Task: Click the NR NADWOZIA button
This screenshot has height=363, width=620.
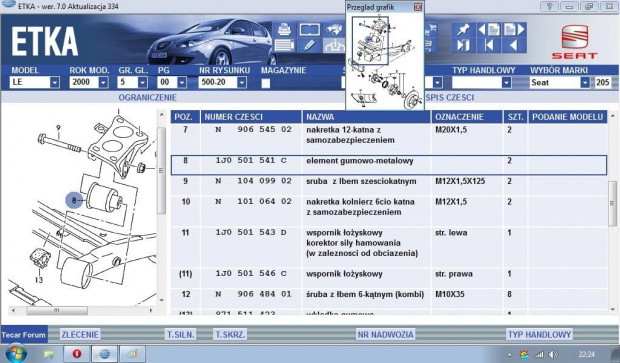Action: coord(386,335)
